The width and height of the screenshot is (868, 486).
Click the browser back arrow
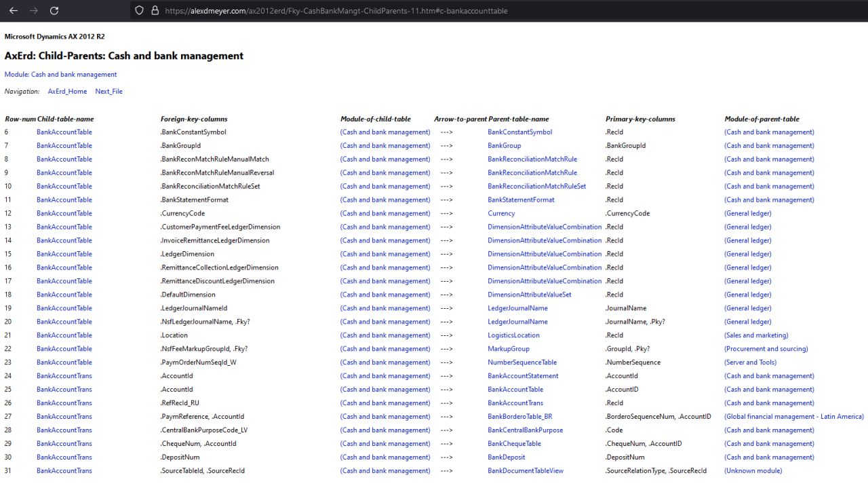[14, 11]
